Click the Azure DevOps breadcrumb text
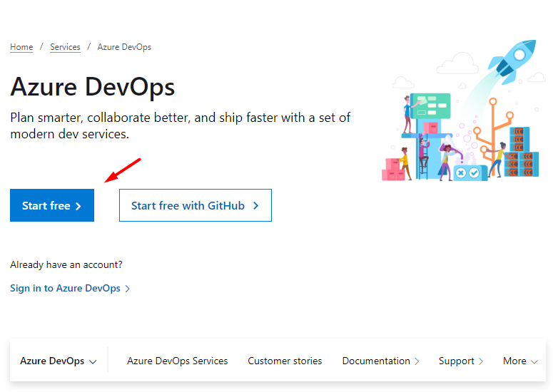Screen dimensions: 553x392 click(124, 47)
